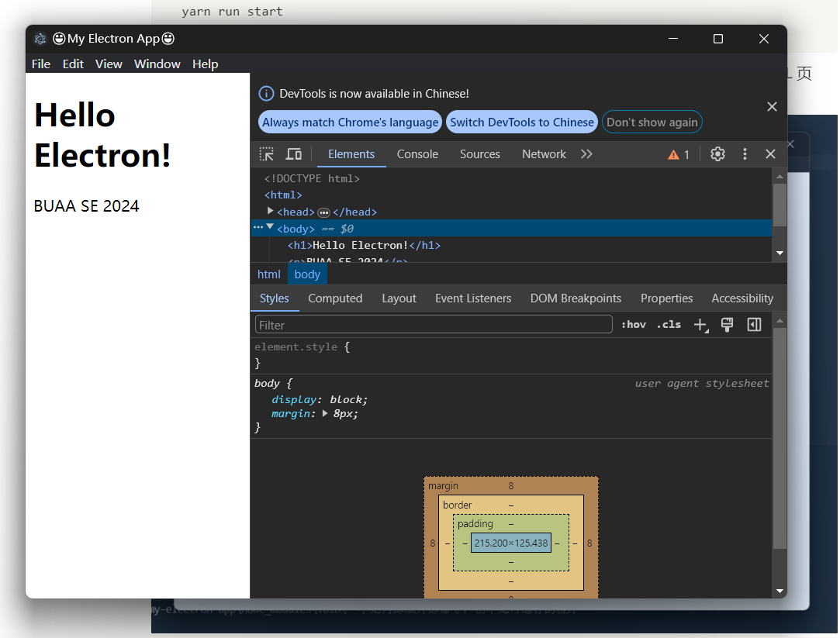The width and height of the screenshot is (840, 638).
Task: Switch to the Elements tab
Action: click(351, 154)
